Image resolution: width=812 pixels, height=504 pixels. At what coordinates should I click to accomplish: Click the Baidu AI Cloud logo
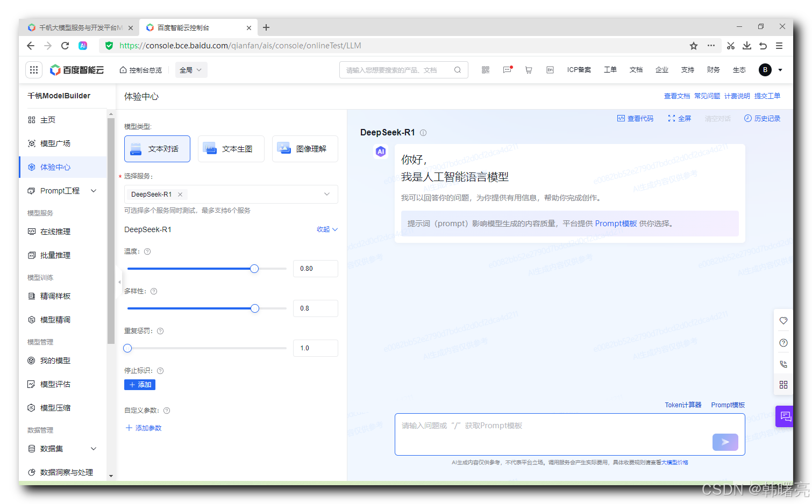pyautogui.click(x=77, y=70)
